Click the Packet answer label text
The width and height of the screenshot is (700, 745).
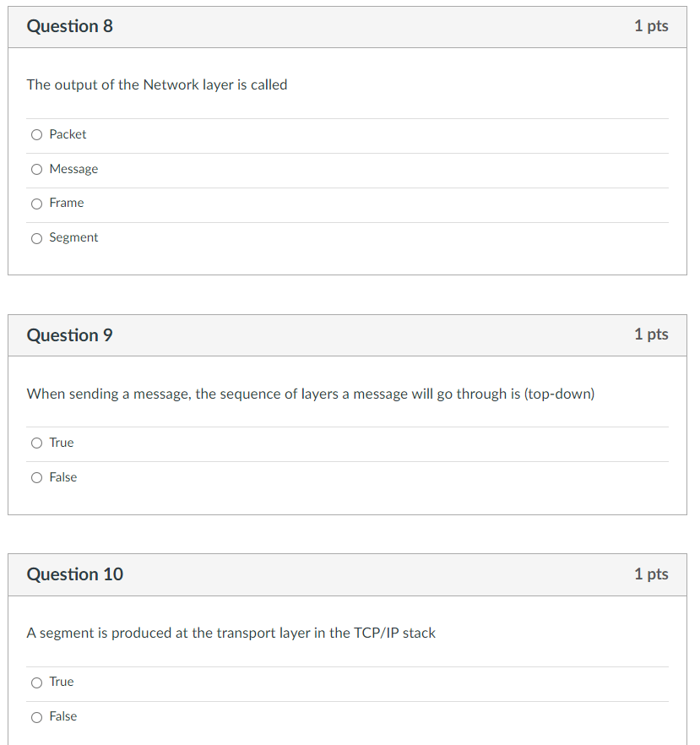pos(68,134)
